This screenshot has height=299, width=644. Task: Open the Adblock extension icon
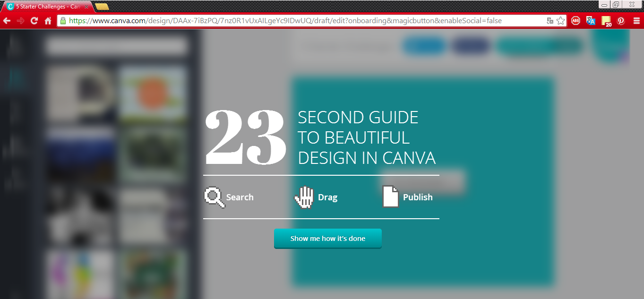(x=575, y=21)
